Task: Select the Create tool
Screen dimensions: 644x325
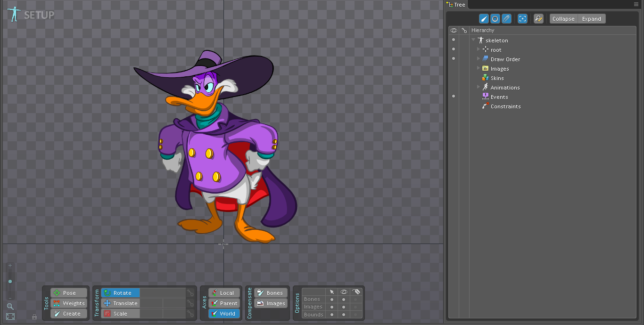Action: point(69,314)
